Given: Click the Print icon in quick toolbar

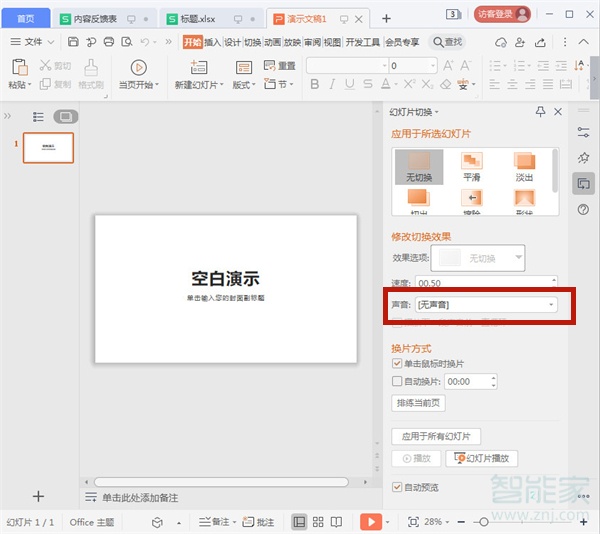Looking at the screenshot, I should 109,42.
